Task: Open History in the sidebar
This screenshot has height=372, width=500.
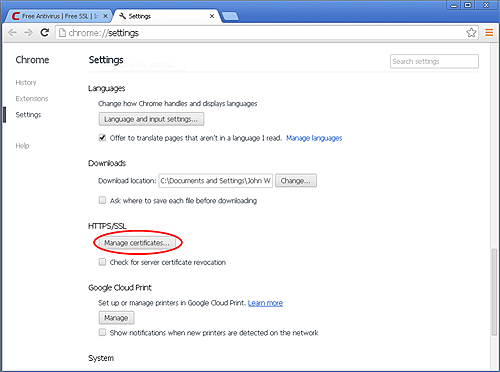Action: tap(26, 82)
